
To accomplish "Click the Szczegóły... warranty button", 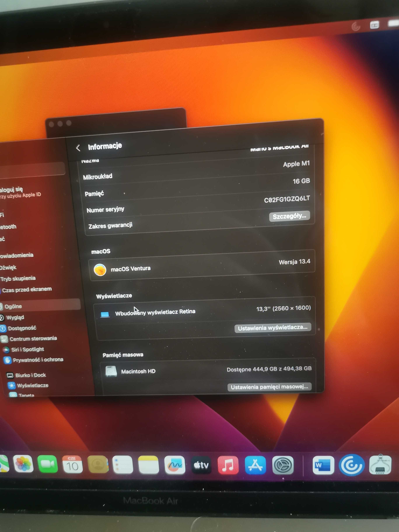I will tap(289, 216).
